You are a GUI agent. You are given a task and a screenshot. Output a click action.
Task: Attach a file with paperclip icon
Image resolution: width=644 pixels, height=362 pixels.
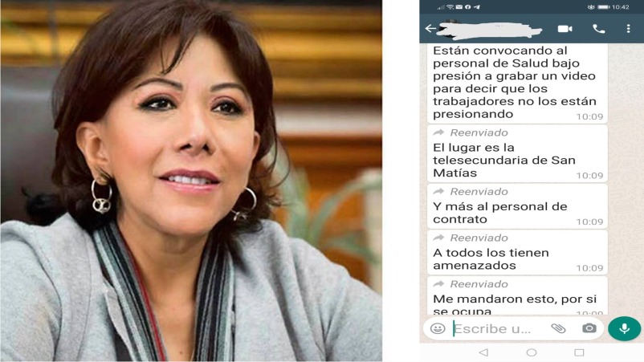(559, 328)
